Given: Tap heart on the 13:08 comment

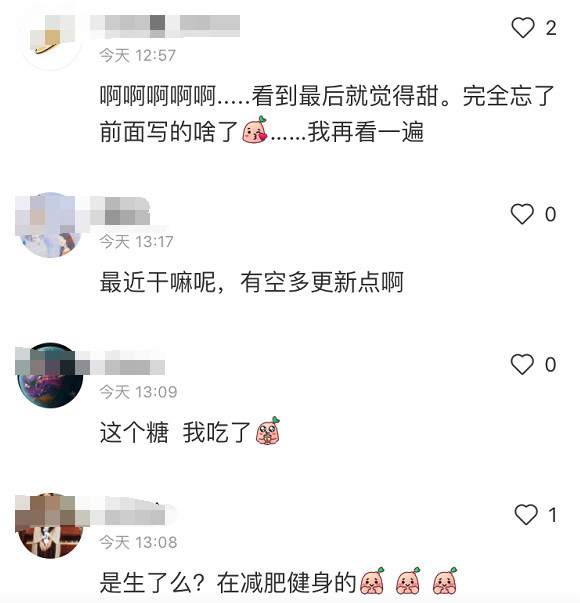Looking at the screenshot, I should [x=526, y=515].
